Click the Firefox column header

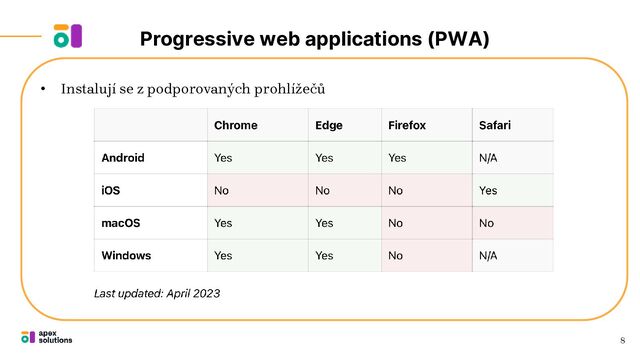[x=407, y=125]
